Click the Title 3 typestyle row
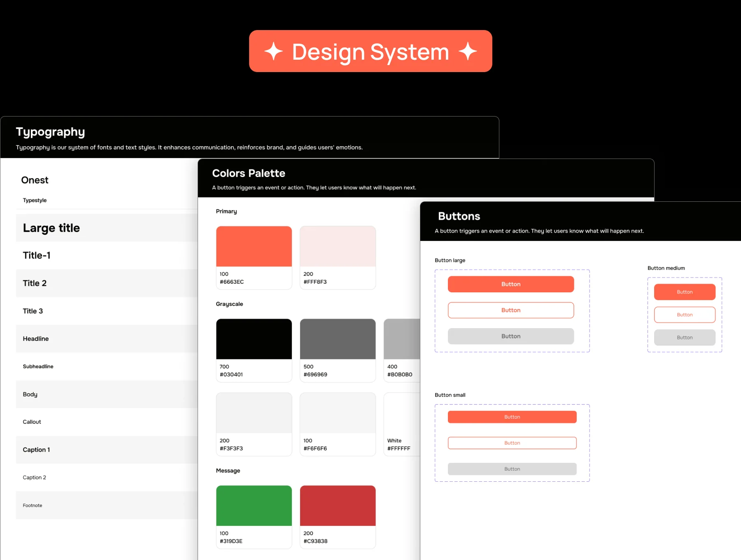Viewport: 741px width, 560px height. click(x=107, y=311)
